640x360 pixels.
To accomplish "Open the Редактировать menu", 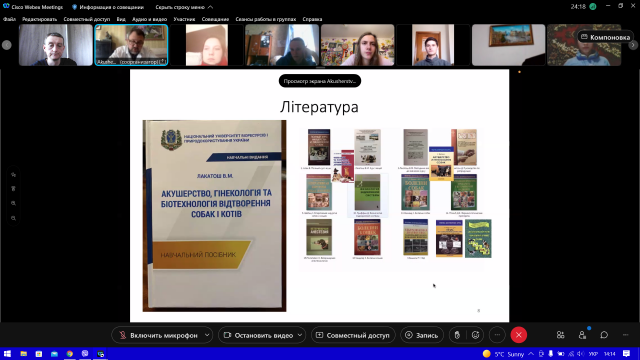I will coord(40,19).
